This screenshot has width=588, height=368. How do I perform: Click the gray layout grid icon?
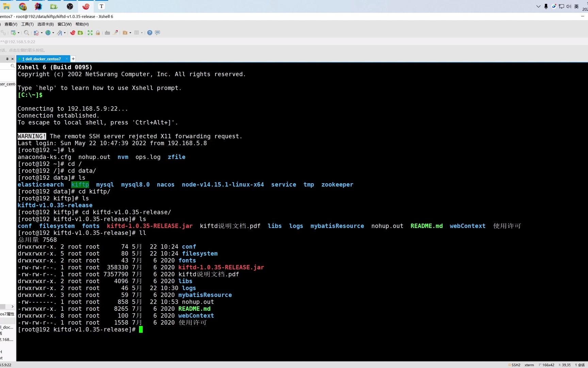(x=136, y=33)
